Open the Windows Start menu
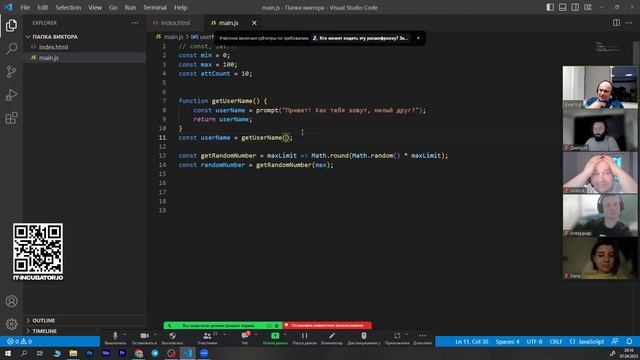640x360 pixels. [8, 353]
